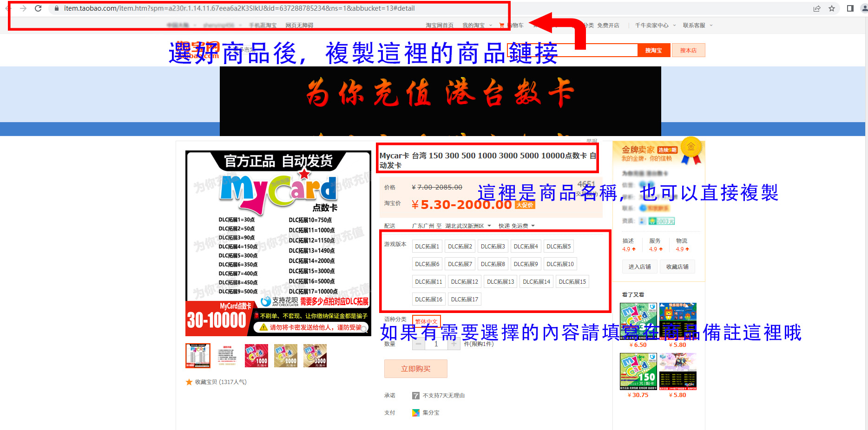Screen dimensions: 868x430
Task: Choose the DLC拓展15 version
Action: [x=572, y=282]
